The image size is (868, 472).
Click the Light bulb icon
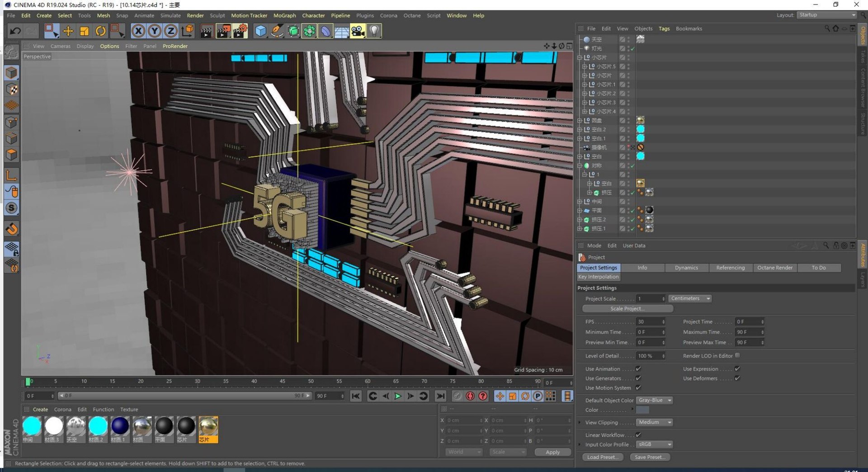click(374, 31)
